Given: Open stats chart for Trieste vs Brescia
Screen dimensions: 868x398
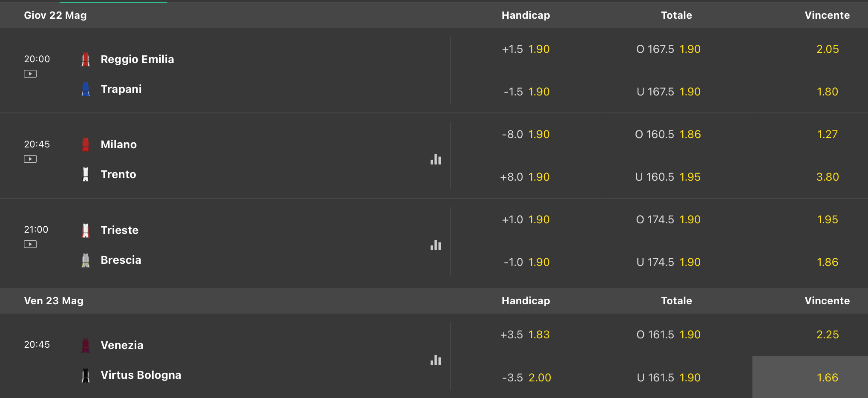Looking at the screenshot, I should (435, 245).
